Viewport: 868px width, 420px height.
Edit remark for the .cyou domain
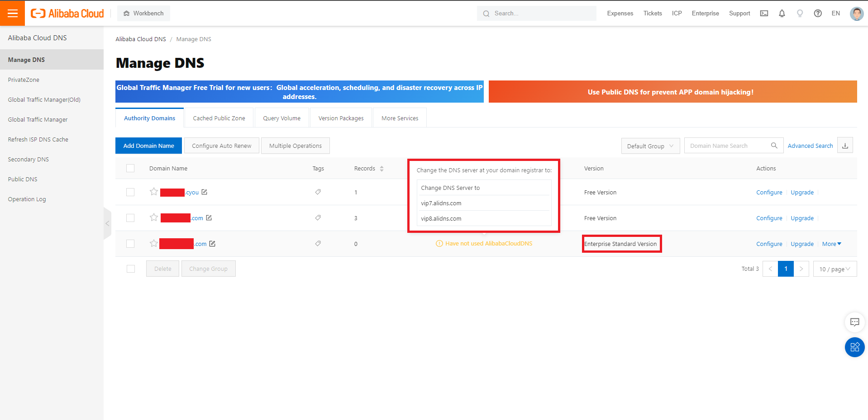[205, 192]
